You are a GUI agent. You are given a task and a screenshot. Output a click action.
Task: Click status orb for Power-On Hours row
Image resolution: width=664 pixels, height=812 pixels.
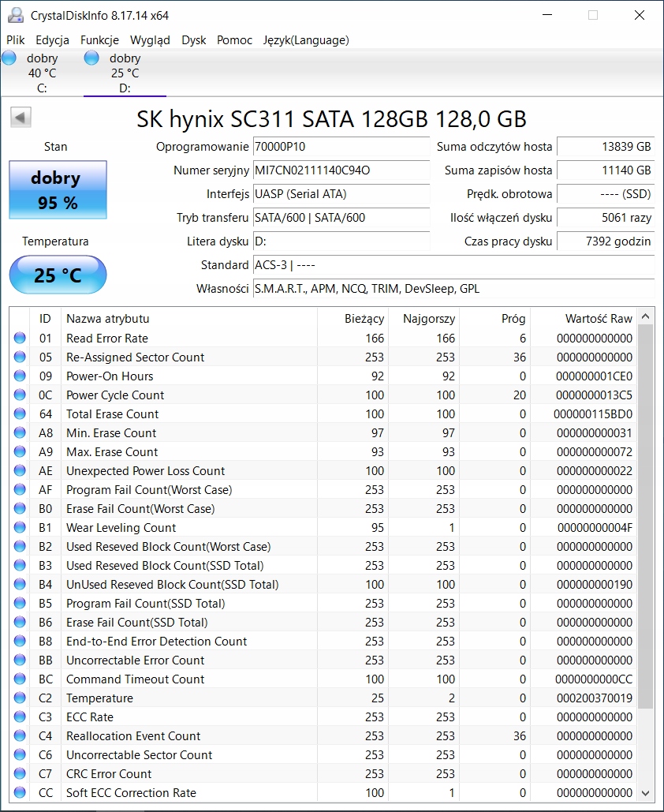pos(20,376)
